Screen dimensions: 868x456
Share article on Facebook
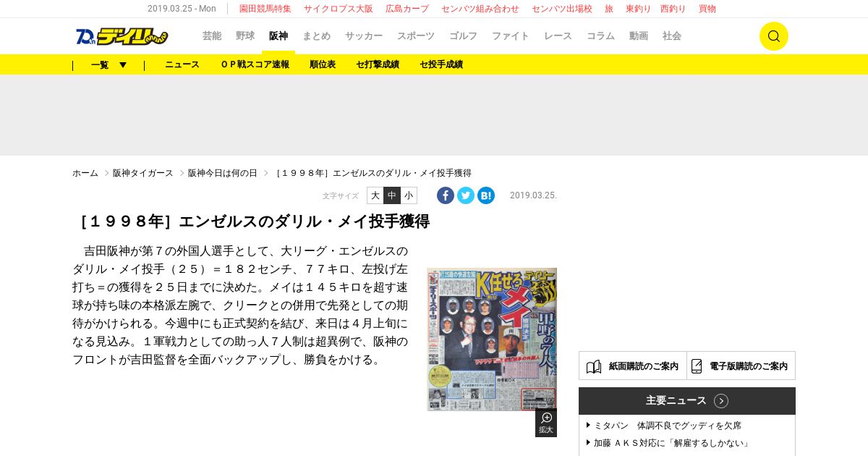pos(446,195)
